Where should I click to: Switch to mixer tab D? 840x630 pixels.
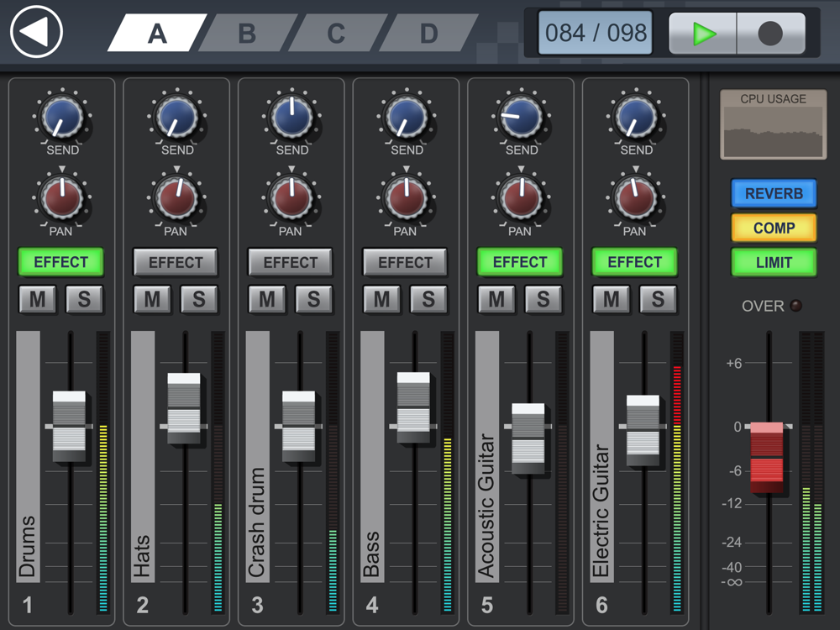click(428, 34)
